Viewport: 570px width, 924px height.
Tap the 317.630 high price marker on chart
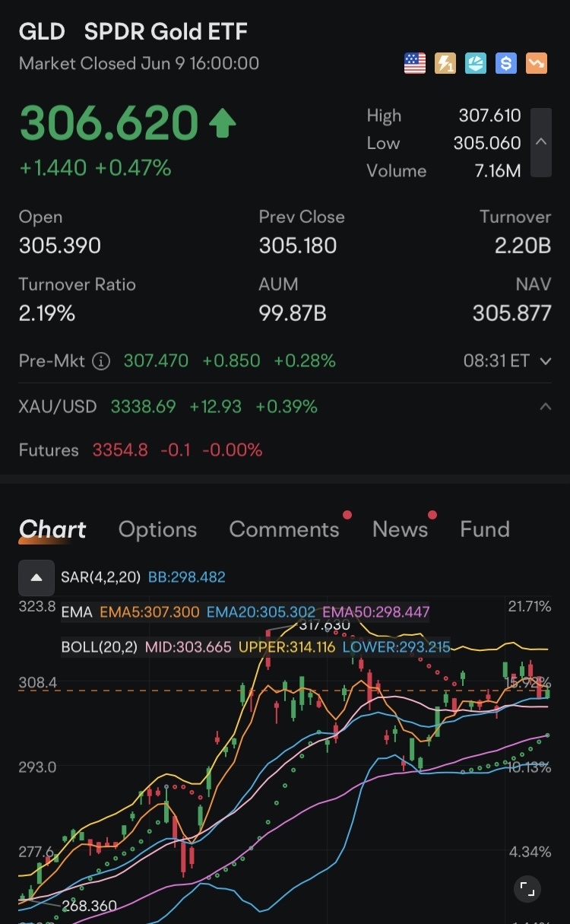tap(325, 626)
